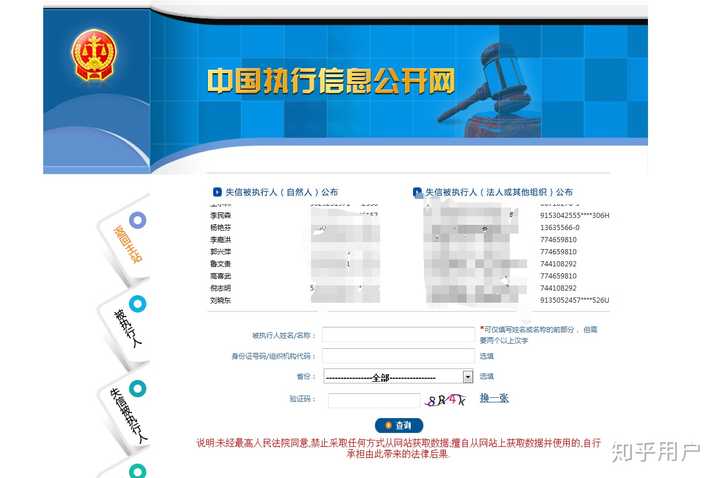Click the code 9153042555****306H

574,215
